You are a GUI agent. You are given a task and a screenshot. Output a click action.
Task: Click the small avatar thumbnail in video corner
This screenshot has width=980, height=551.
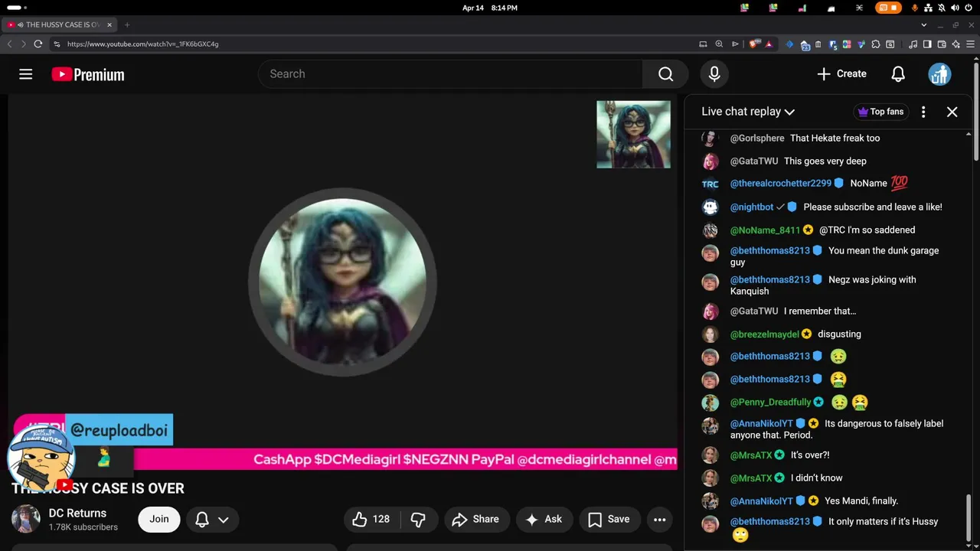[x=633, y=135]
